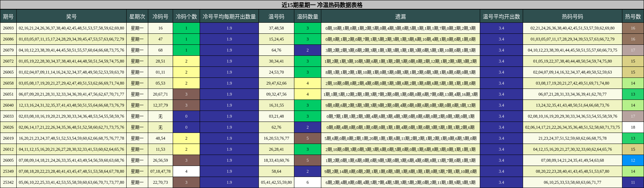Select hot count 17 in row 26079
Viewport: 644px width, 188px height.
(633, 50)
